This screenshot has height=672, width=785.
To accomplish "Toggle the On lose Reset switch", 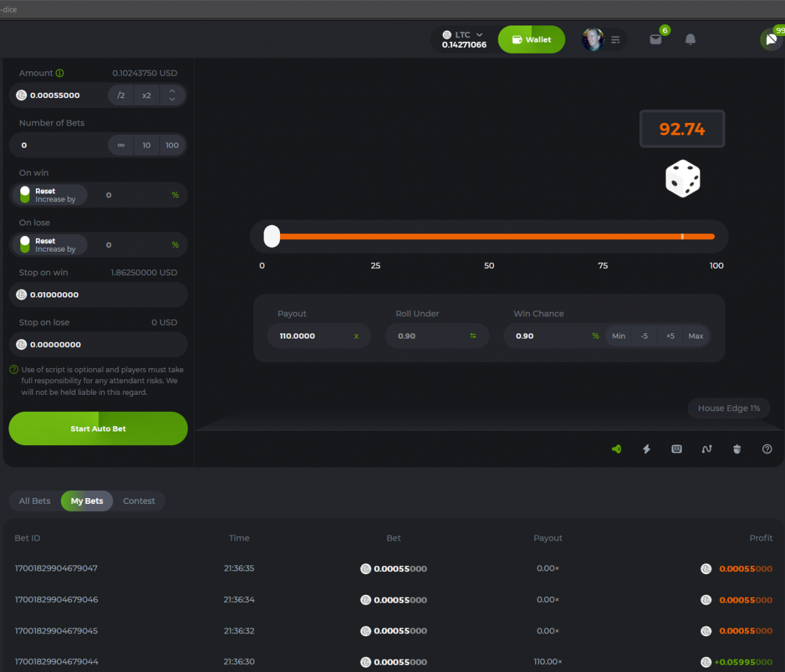I will point(26,244).
